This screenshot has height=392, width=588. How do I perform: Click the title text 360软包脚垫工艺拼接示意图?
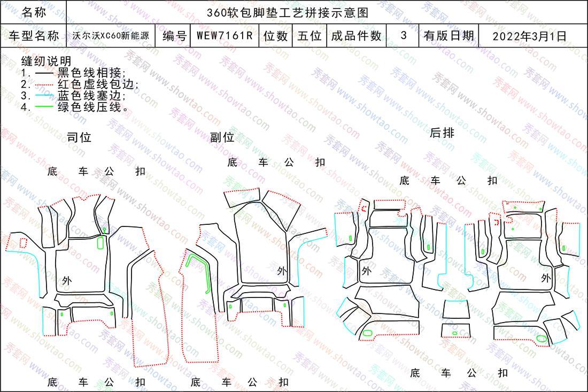(x=288, y=13)
